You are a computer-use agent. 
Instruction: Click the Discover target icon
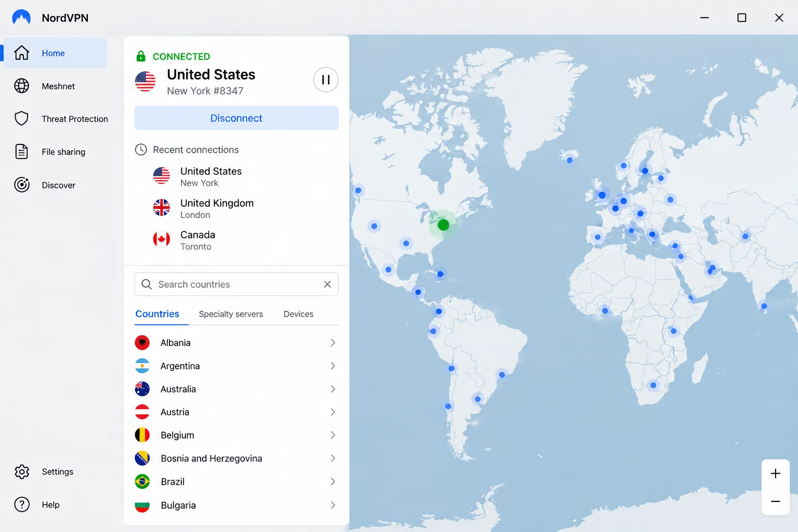tap(22, 185)
